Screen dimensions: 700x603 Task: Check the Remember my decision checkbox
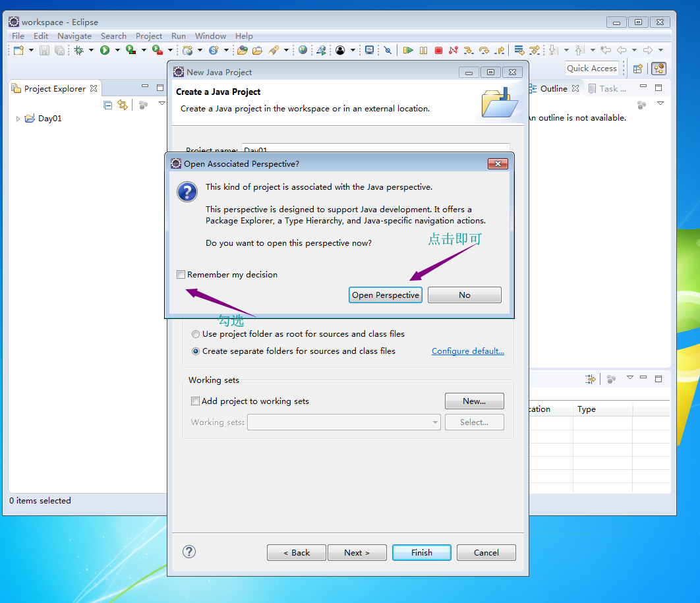coord(181,275)
